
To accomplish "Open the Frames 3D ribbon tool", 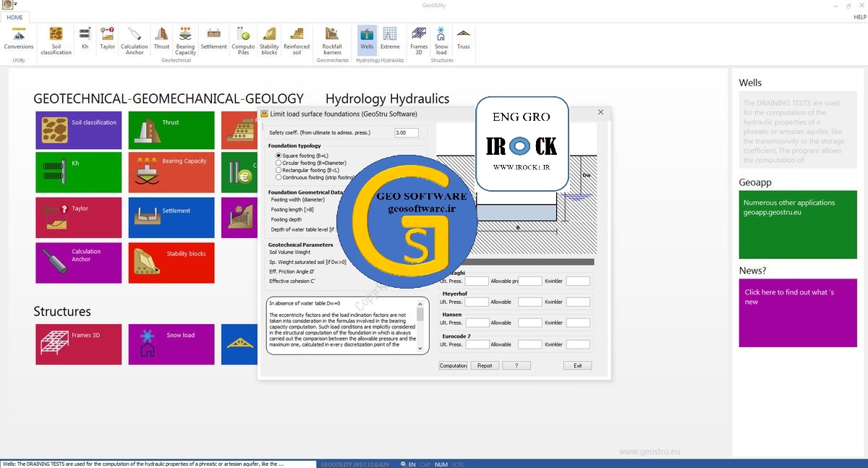I will pyautogui.click(x=419, y=40).
